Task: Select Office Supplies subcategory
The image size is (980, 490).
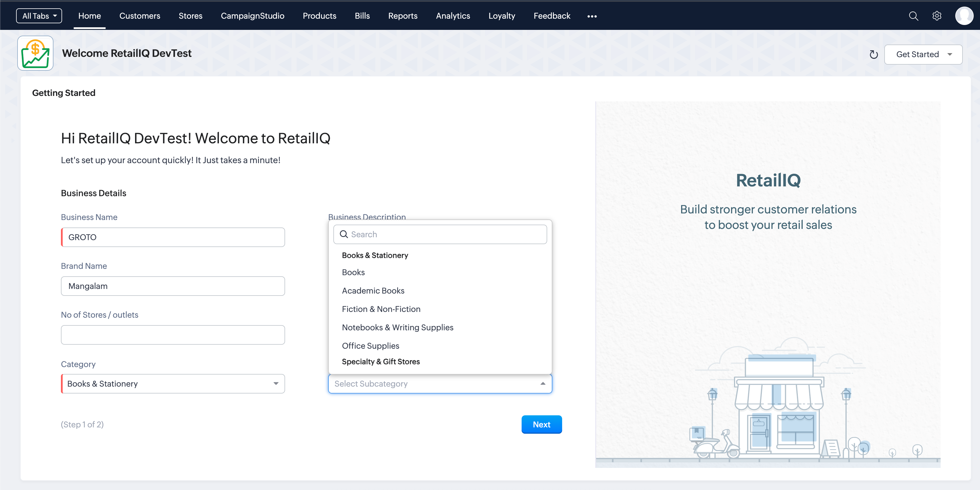Action: [x=440, y=346]
